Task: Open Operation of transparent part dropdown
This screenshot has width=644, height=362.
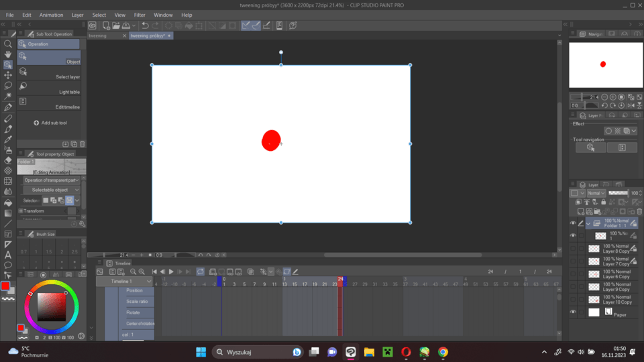Action: pyautogui.click(x=52, y=180)
